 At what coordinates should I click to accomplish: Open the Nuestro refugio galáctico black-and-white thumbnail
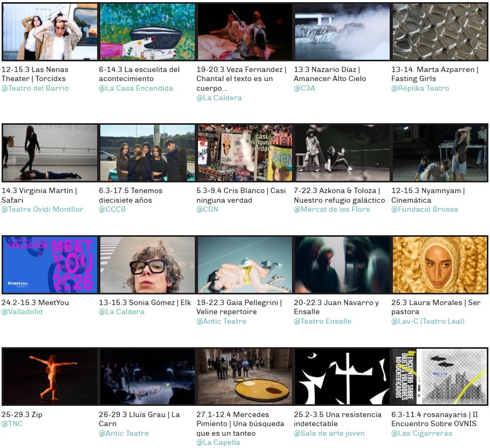click(343, 153)
